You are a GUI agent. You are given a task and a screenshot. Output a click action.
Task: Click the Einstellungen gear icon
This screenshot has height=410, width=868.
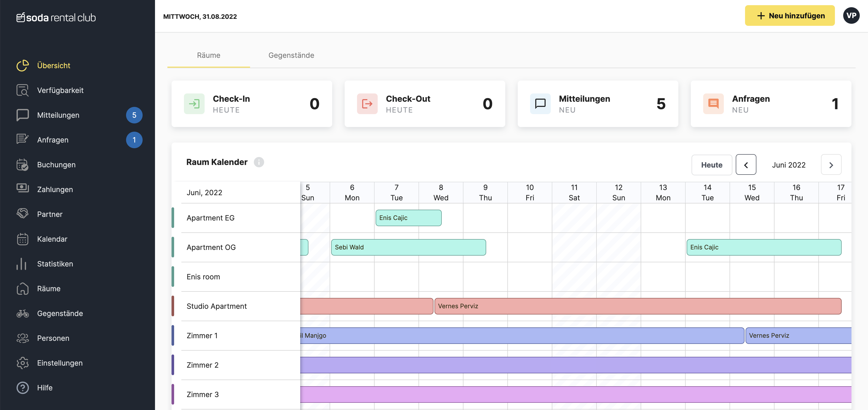22,363
